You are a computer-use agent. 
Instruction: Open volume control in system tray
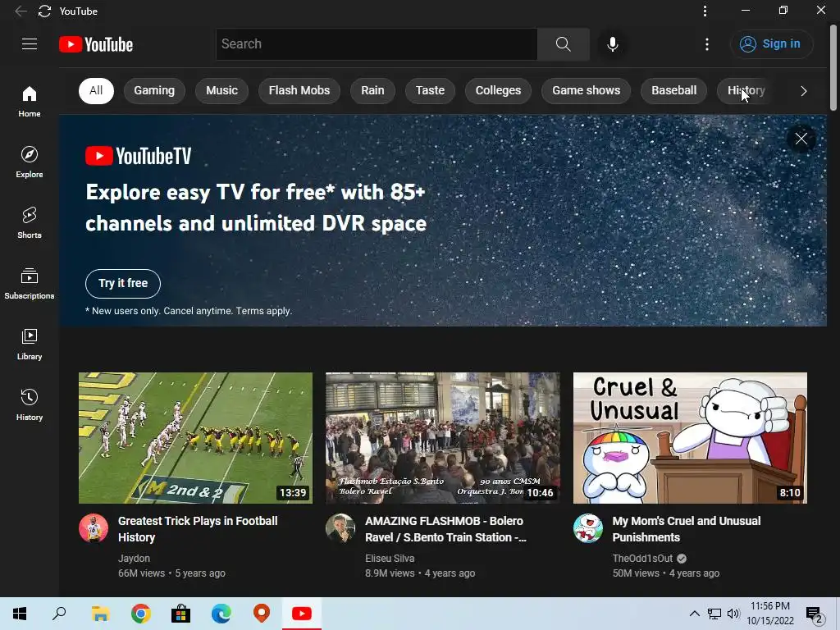tap(733, 614)
